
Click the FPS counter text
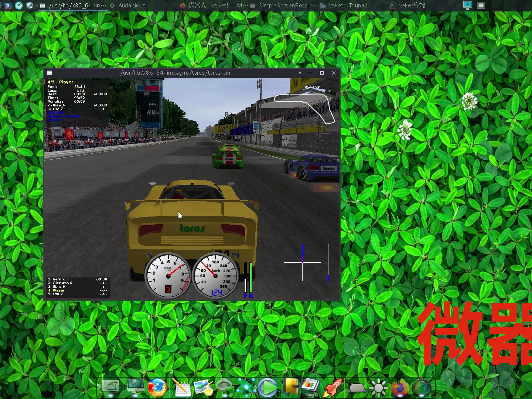(x=311, y=87)
